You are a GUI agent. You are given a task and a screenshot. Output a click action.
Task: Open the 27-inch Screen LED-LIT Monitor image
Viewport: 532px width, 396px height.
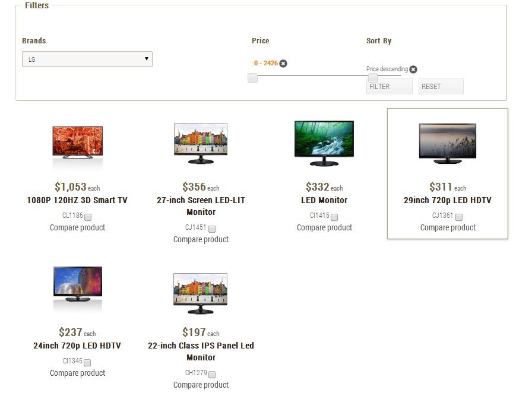[x=201, y=144]
